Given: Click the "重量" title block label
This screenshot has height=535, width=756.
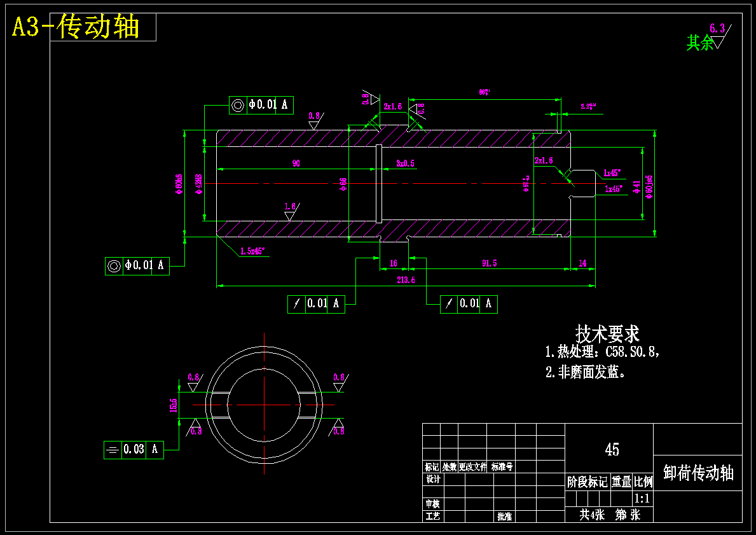Looking at the screenshot, I should (x=621, y=482).
